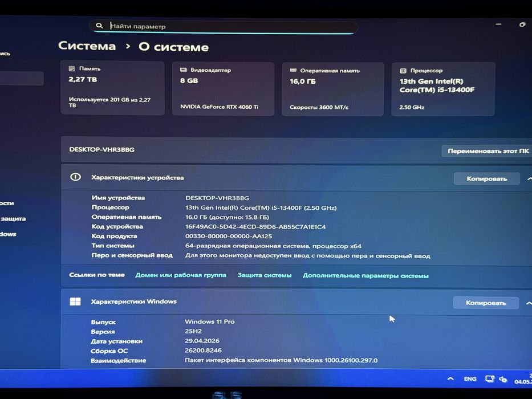Click the "Windows 11 Pro" edition value
This screenshot has width=532, height=399.
click(210, 321)
